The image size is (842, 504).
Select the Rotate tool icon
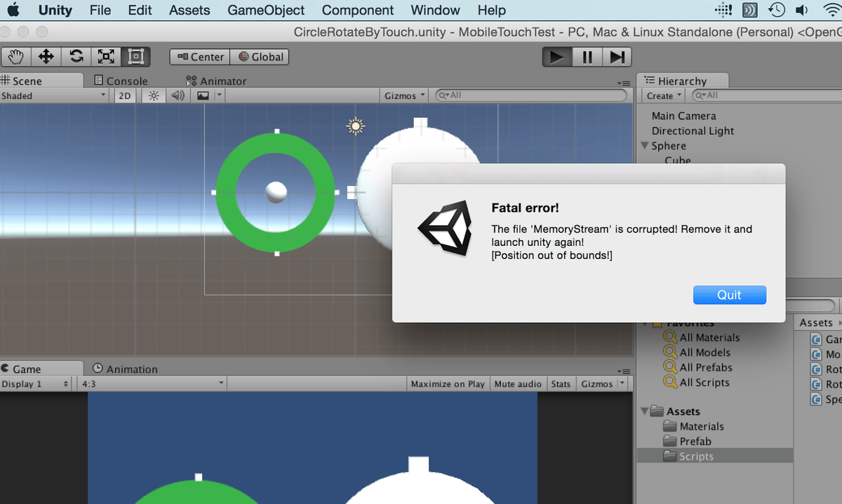pos(76,57)
